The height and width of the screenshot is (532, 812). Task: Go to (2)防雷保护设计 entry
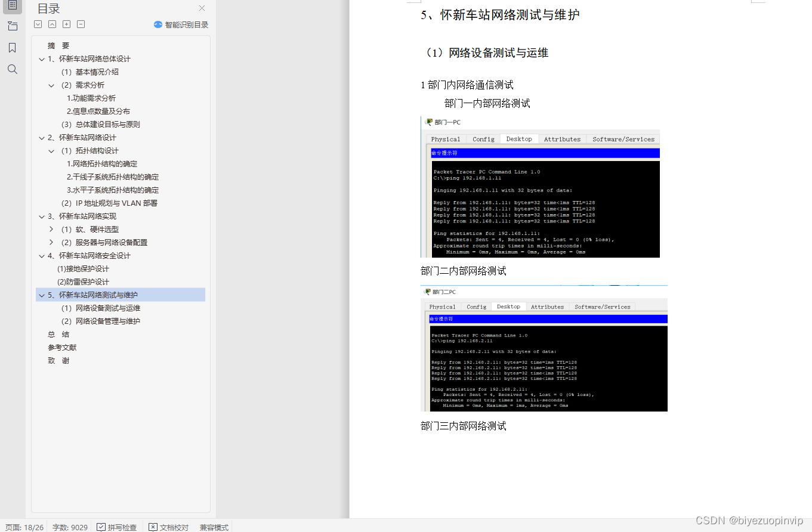pyautogui.click(x=83, y=282)
